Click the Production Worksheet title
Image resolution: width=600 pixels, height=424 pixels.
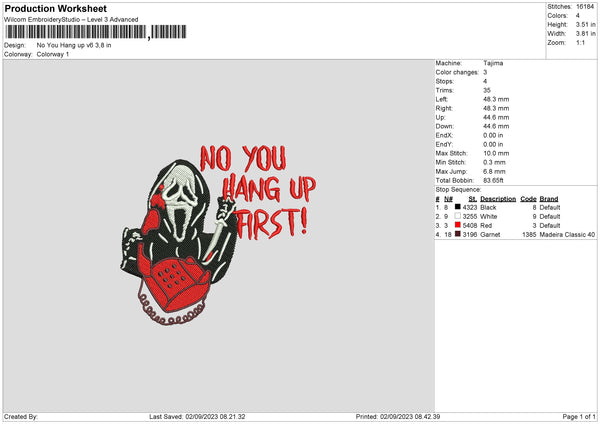55,8
